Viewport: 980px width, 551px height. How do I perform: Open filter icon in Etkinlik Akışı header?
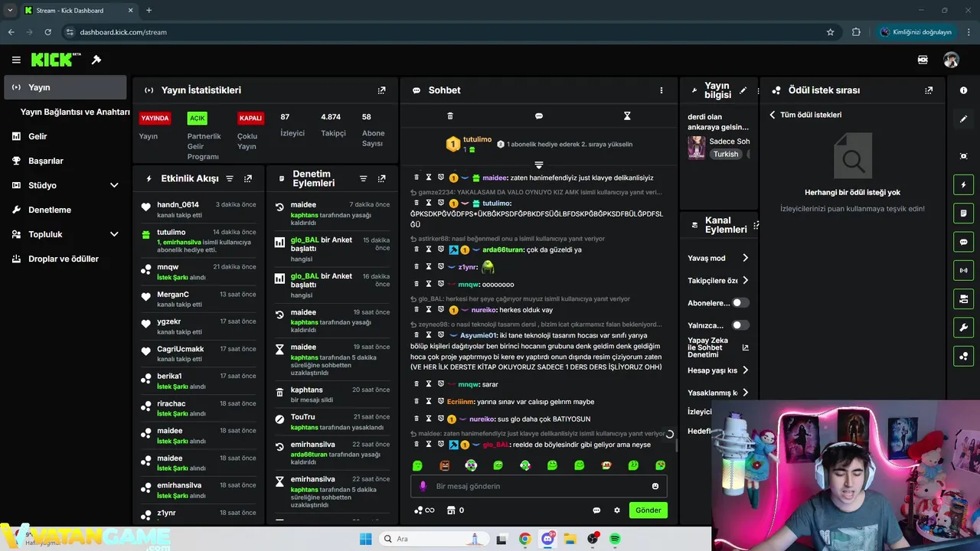coord(230,178)
